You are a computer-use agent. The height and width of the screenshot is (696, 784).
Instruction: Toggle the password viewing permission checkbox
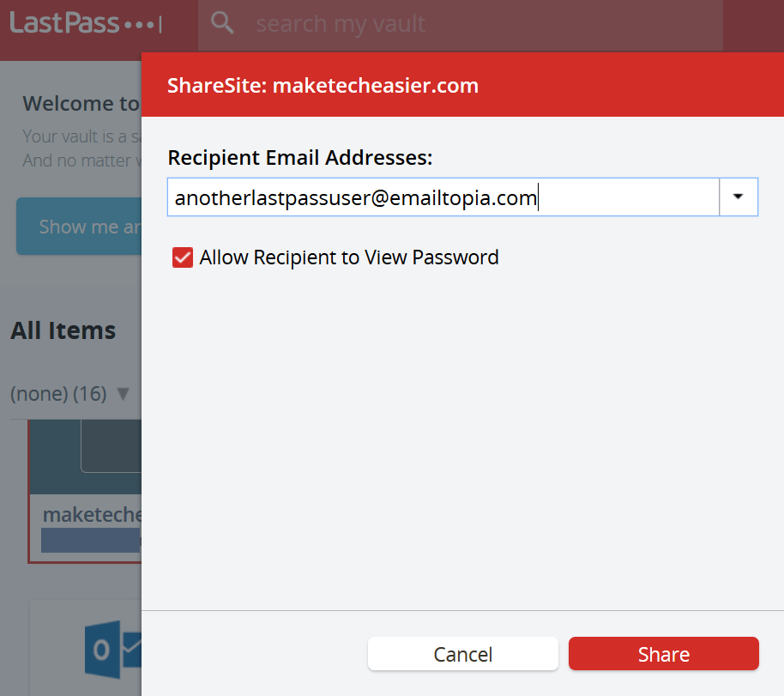182,257
